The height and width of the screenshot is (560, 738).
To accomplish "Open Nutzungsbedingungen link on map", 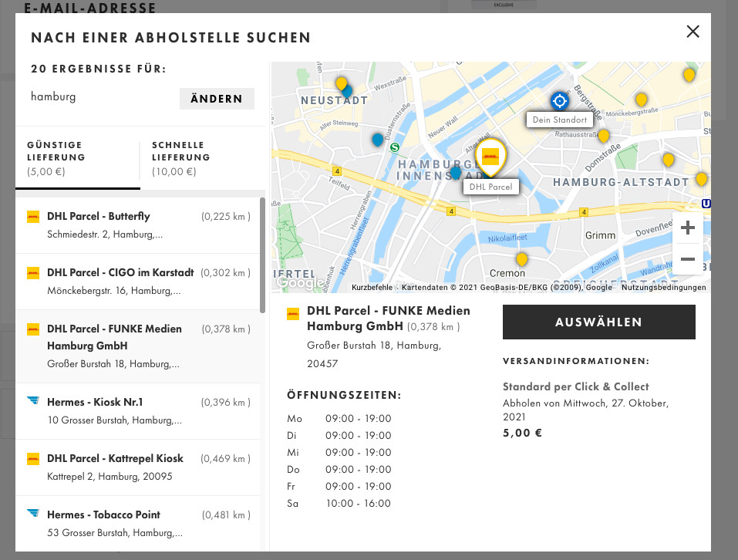I will pos(664,288).
